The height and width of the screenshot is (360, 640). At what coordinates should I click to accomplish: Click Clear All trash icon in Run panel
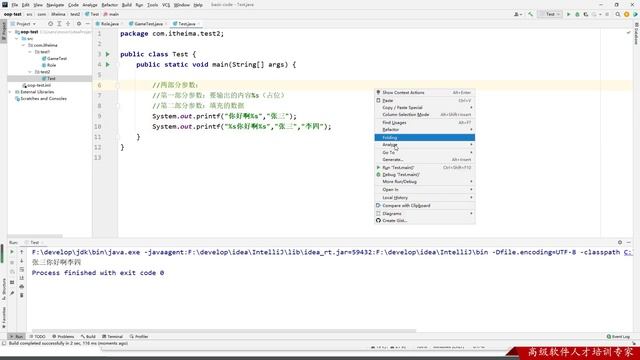tap(22, 295)
